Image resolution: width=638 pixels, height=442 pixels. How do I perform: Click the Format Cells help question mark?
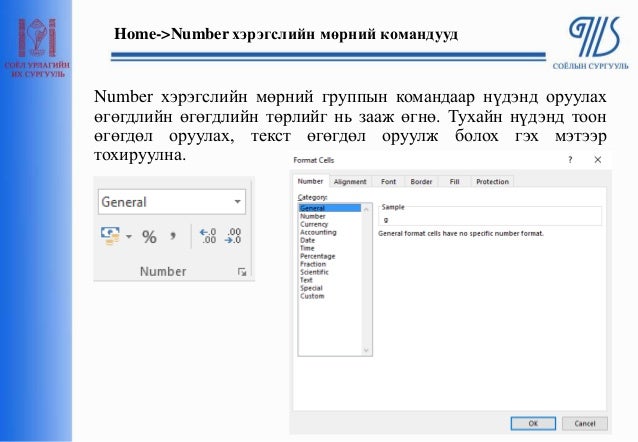[571, 160]
